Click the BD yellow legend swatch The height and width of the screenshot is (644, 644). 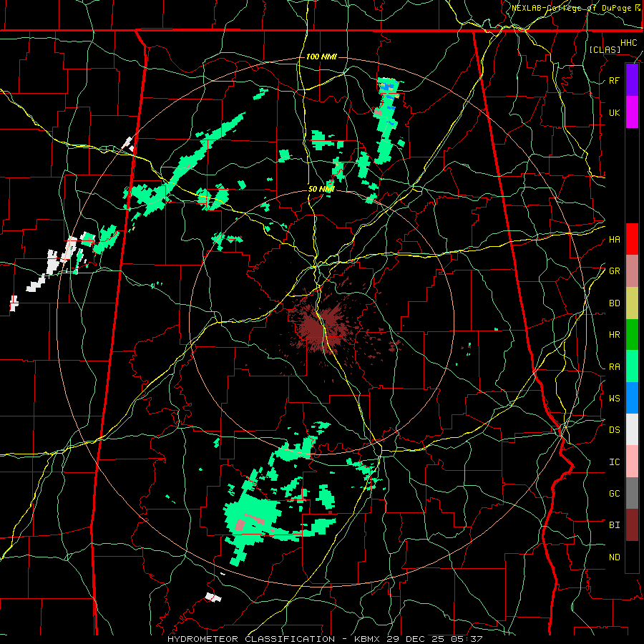coord(632,303)
